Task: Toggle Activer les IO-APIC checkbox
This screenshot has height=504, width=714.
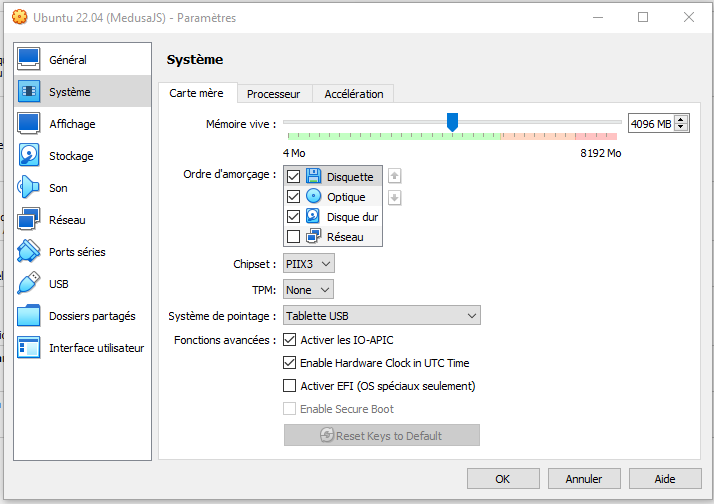Action: [290, 340]
